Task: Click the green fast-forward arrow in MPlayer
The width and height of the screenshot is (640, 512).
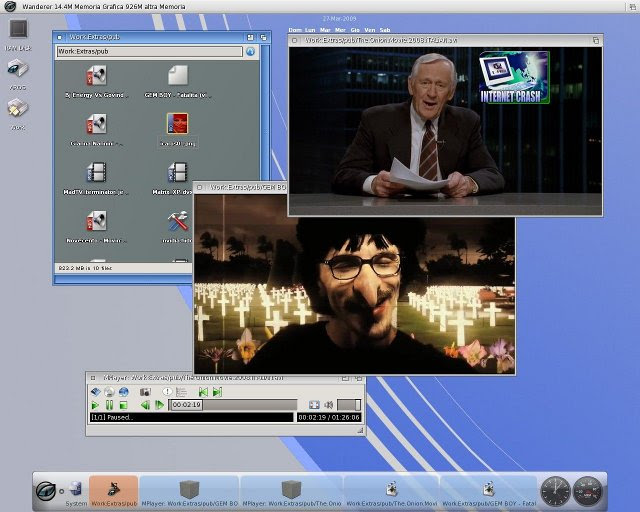Action: 160,405
